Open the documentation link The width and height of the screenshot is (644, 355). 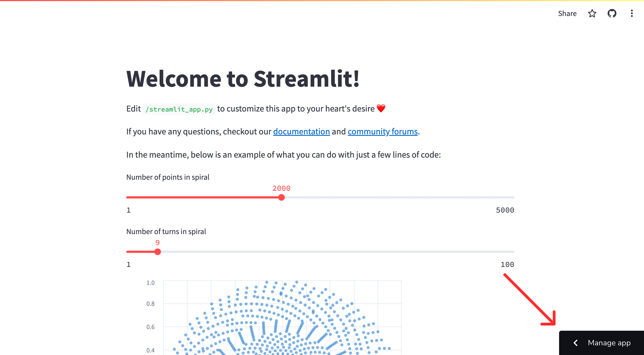301,132
